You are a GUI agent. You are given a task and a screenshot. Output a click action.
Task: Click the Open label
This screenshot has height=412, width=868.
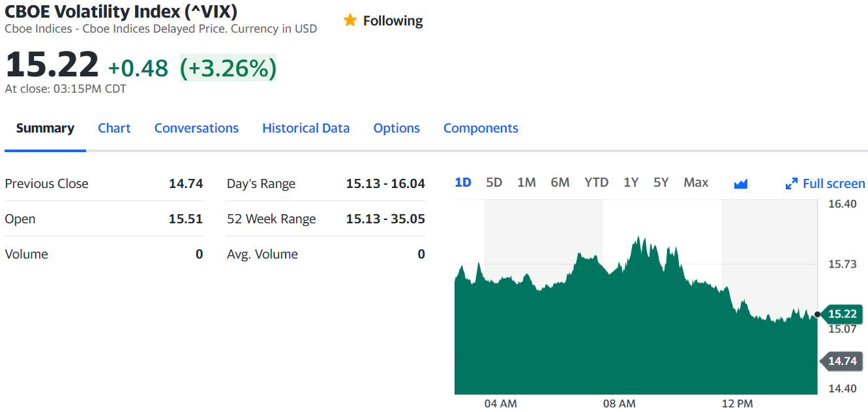[x=20, y=219]
